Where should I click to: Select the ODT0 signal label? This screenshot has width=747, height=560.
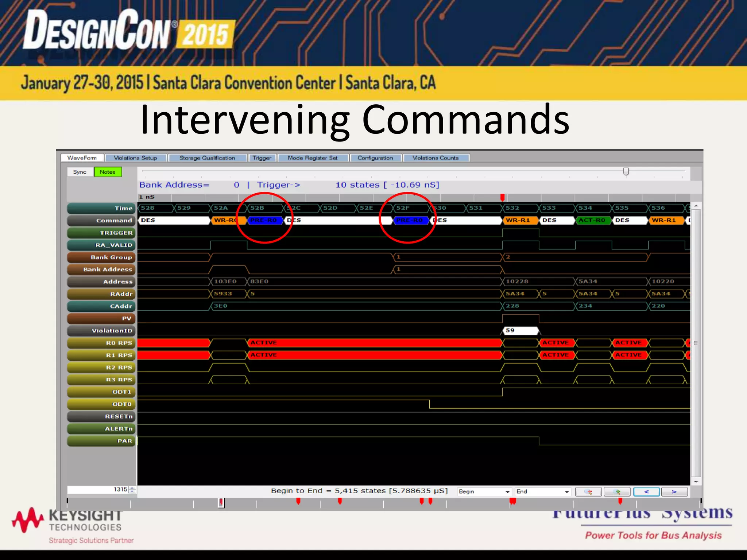[101, 404]
